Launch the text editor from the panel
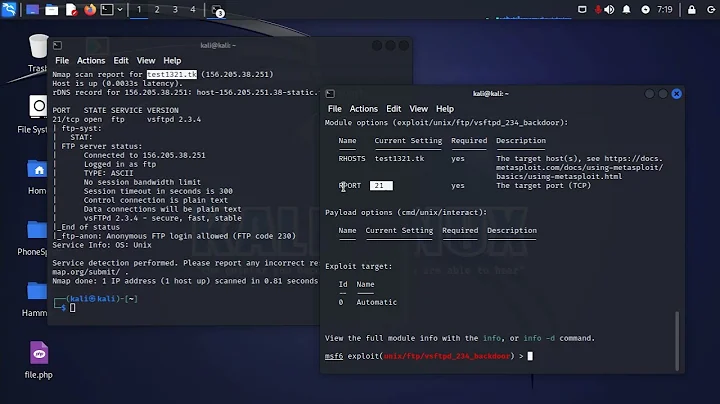 pos(71,9)
